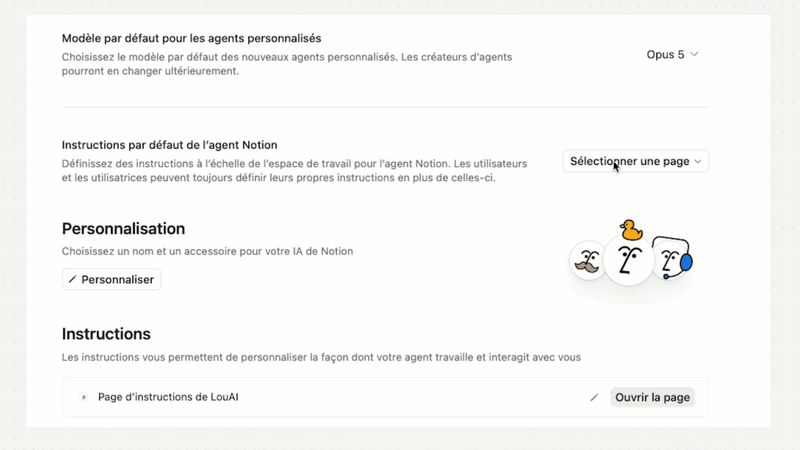Viewport: 800px width, 450px height.
Task: Click the Ouvrir la page button
Action: 652,397
